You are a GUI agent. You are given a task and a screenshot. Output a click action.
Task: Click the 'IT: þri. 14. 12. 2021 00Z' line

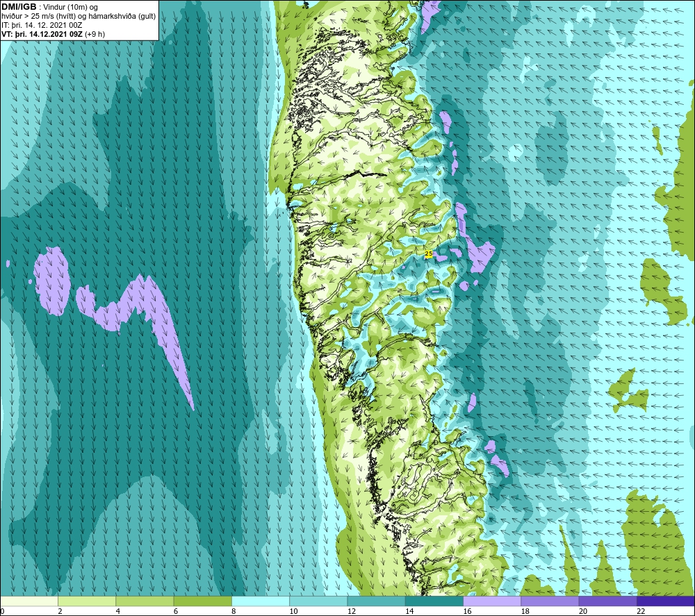point(42,25)
